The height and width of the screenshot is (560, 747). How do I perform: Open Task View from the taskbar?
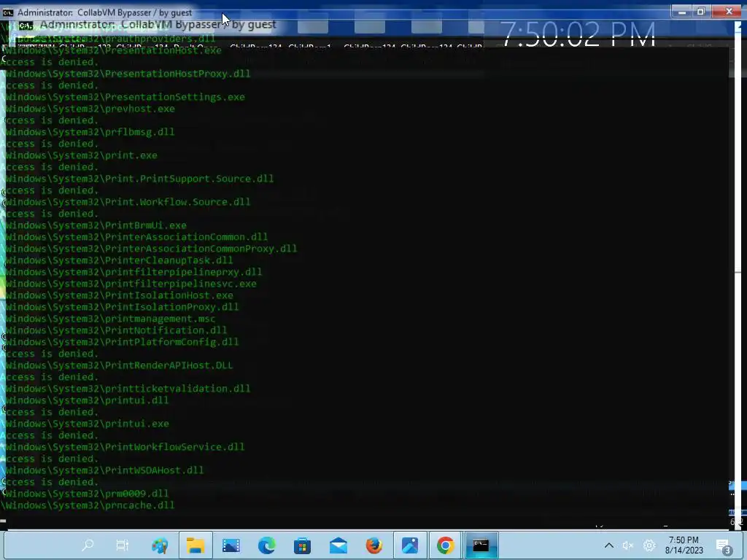pyautogui.click(x=123, y=545)
